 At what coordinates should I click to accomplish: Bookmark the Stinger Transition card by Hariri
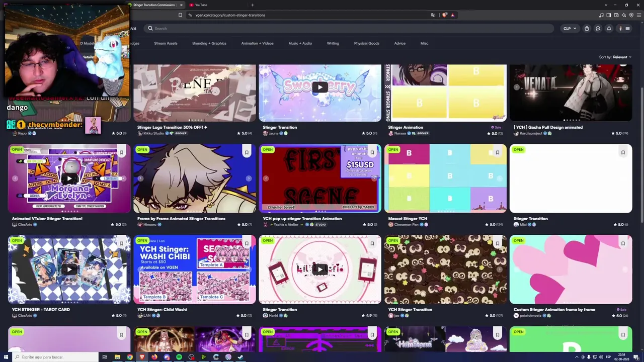tap(372, 243)
